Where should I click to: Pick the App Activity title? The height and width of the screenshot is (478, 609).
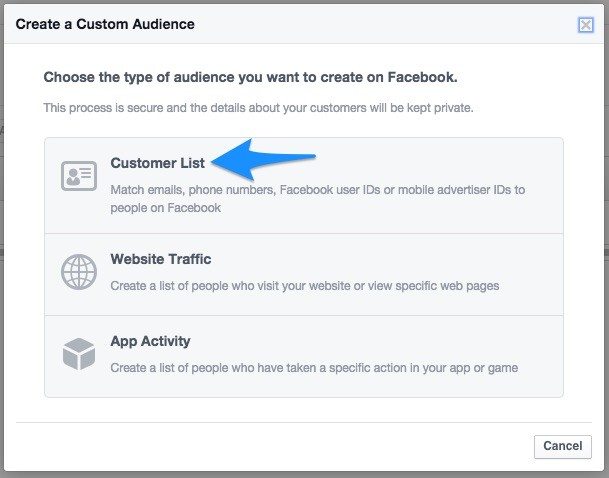pos(151,341)
